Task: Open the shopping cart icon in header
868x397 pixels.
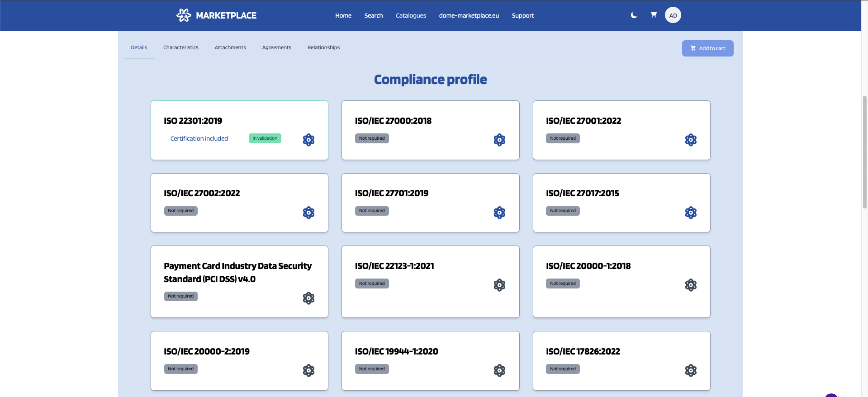Action: point(654,15)
